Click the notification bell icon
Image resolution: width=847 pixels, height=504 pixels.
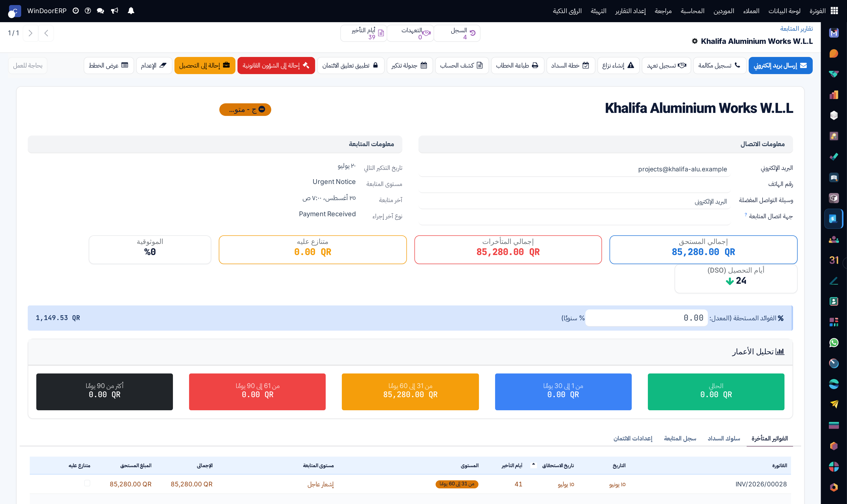tap(131, 11)
